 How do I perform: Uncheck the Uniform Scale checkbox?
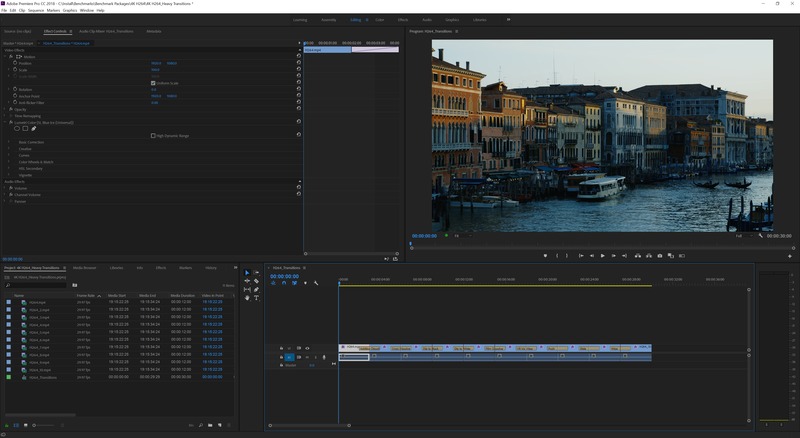pos(153,83)
